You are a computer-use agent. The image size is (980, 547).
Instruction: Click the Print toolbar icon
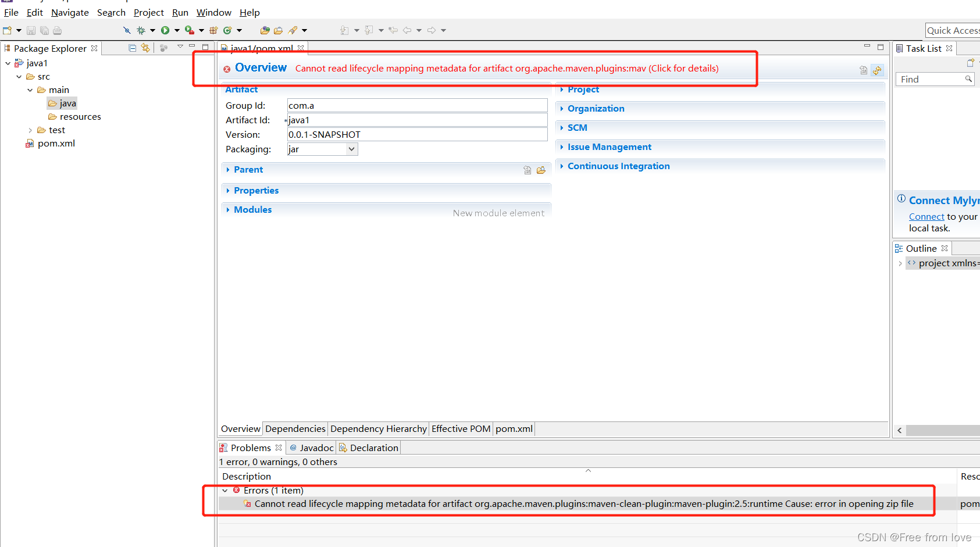coord(56,30)
